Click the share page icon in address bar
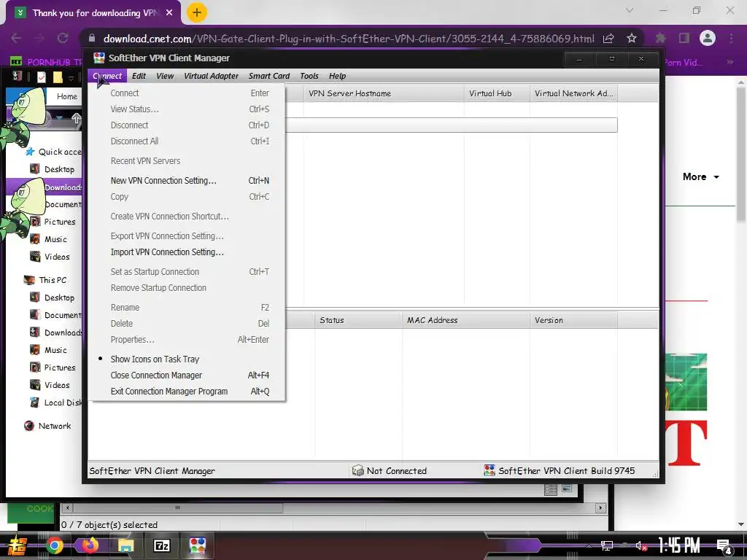This screenshot has width=747, height=560. 608,38
